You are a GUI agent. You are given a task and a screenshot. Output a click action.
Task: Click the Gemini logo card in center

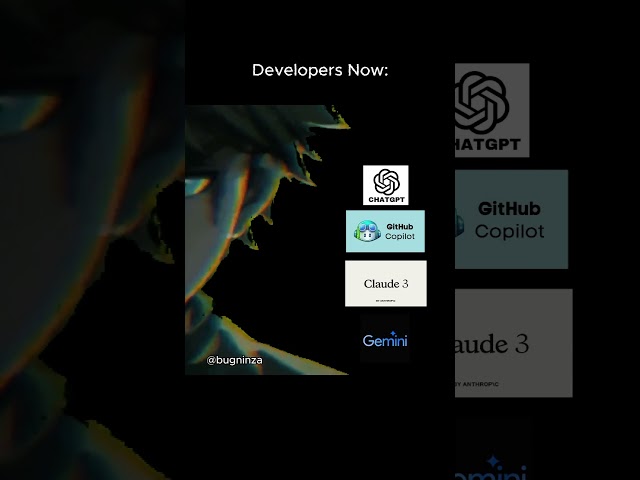point(385,338)
